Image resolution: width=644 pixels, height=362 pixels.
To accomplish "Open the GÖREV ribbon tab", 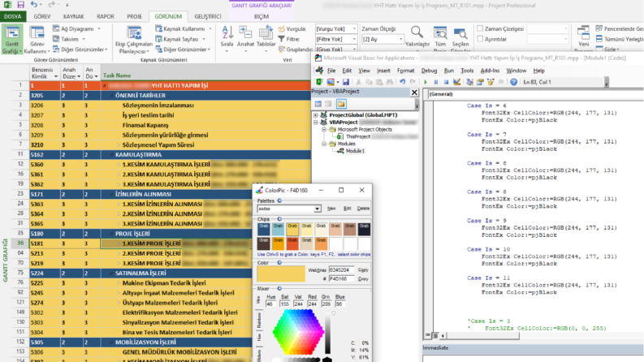I will click(42, 16).
